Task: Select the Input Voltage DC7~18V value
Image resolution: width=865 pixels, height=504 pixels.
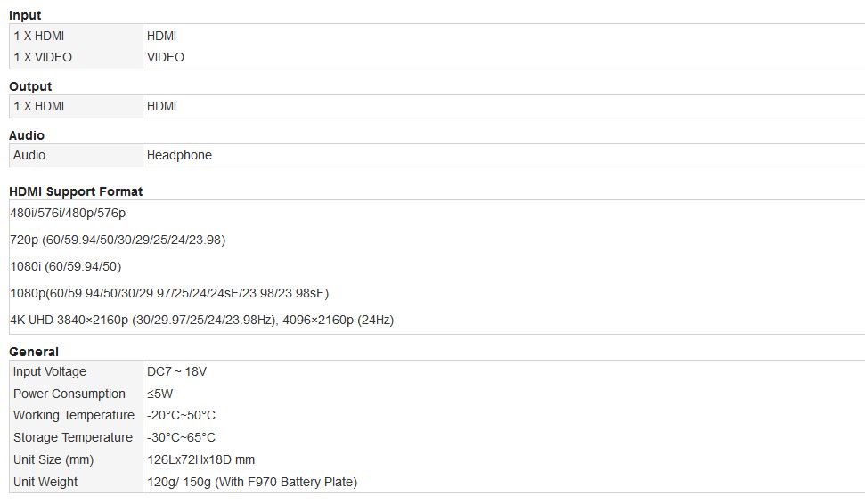Action: [x=176, y=371]
